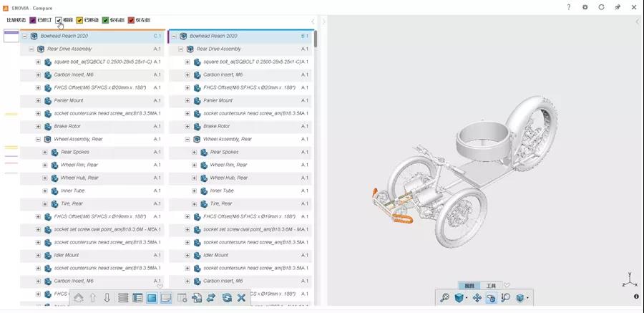Close comparison with blue X in toolbar
644x313 pixels.
point(242,298)
